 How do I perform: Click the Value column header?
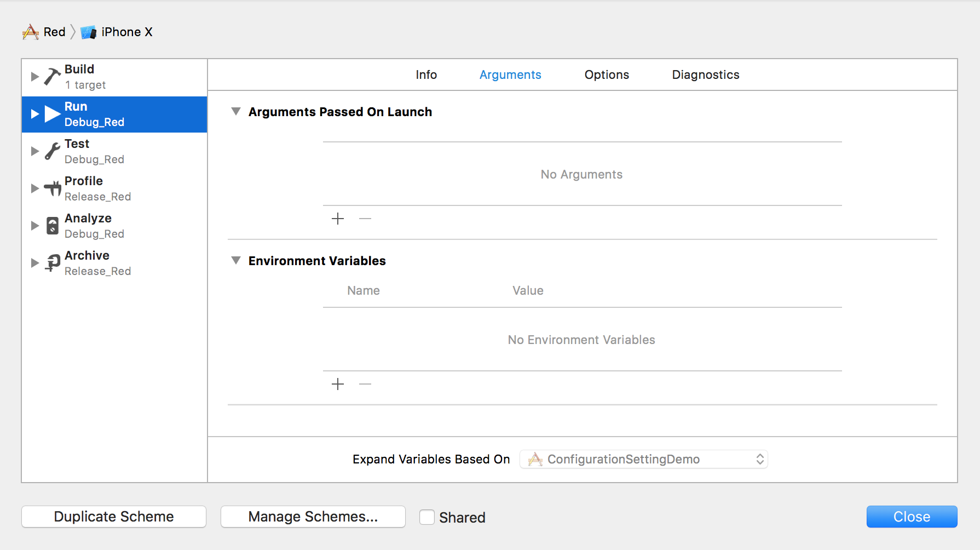tap(528, 291)
